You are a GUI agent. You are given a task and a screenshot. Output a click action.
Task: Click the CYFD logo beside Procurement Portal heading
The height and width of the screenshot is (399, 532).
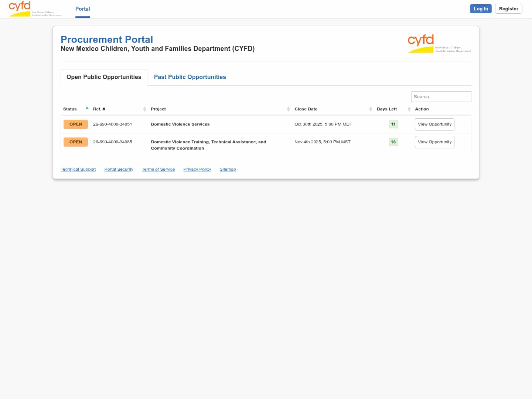point(439,44)
